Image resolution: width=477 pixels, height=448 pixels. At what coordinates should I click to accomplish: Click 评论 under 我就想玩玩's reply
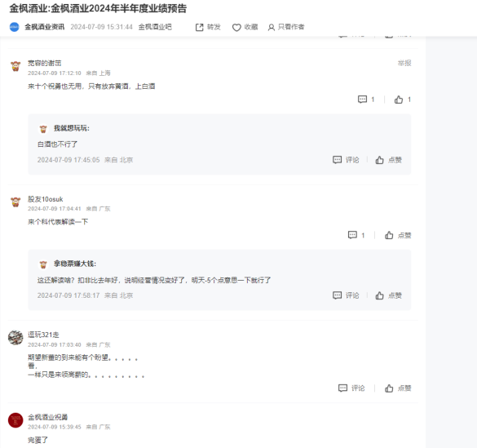click(346, 160)
